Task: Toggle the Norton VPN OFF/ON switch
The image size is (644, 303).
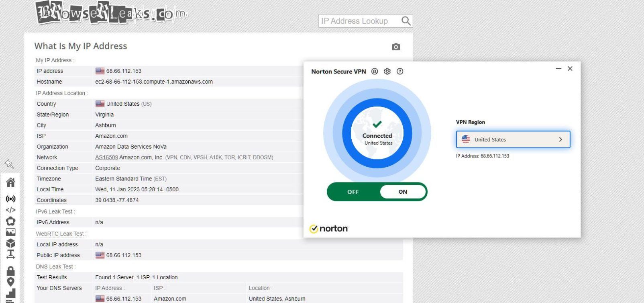Action: click(x=377, y=192)
